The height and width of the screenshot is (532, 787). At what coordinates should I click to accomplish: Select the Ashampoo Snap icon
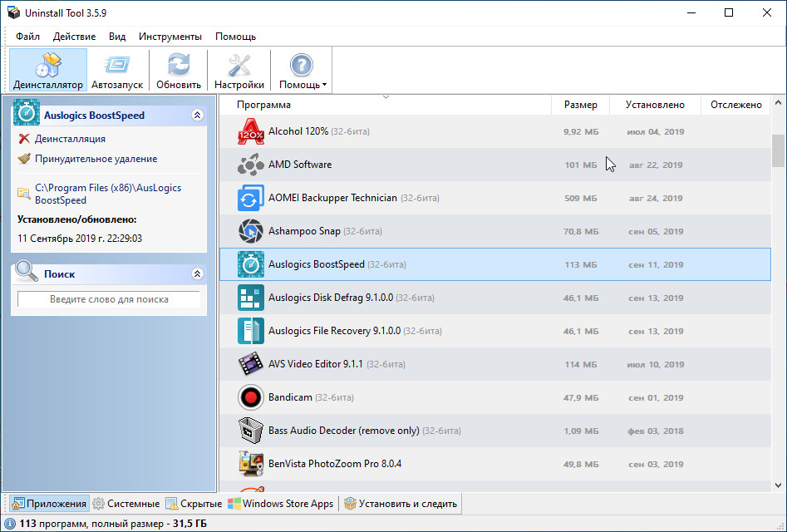coord(250,231)
